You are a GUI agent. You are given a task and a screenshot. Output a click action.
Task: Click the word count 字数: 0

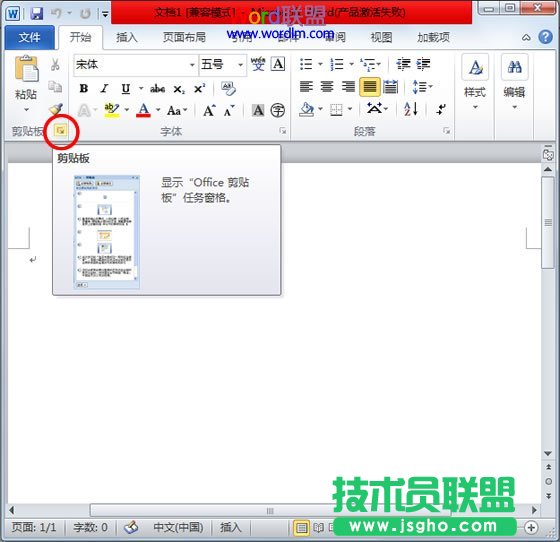tap(90, 527)
